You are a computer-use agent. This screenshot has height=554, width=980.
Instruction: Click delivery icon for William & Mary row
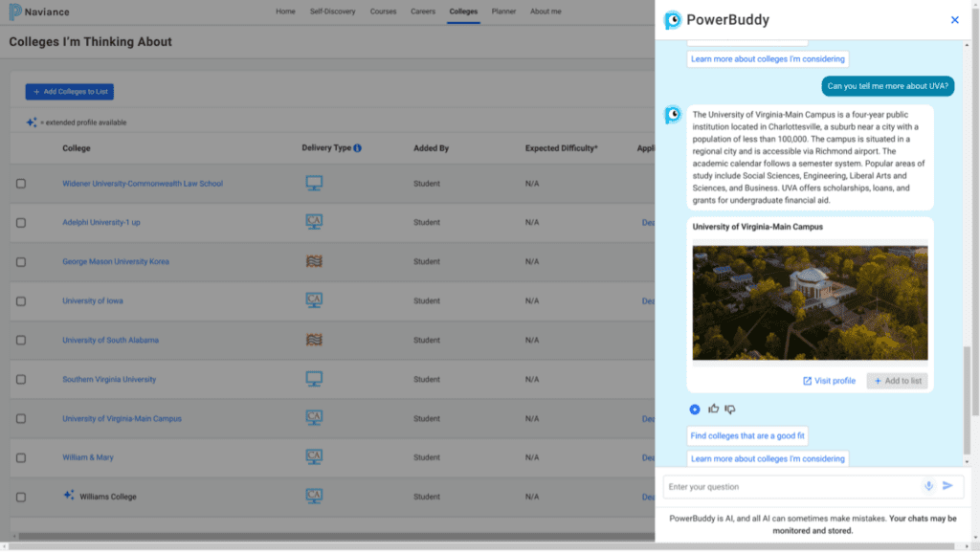pos(314,457)
